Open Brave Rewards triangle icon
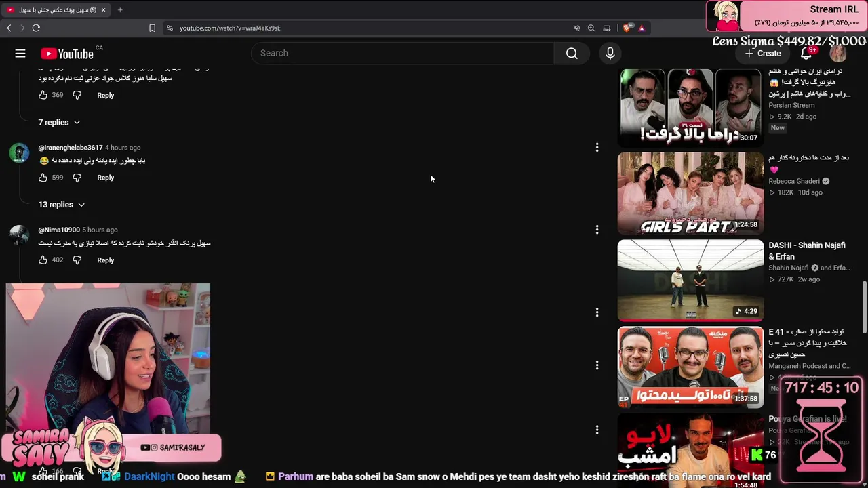This screenshot has height=488, width=868. pyautogui.click(x=641, y=28)
